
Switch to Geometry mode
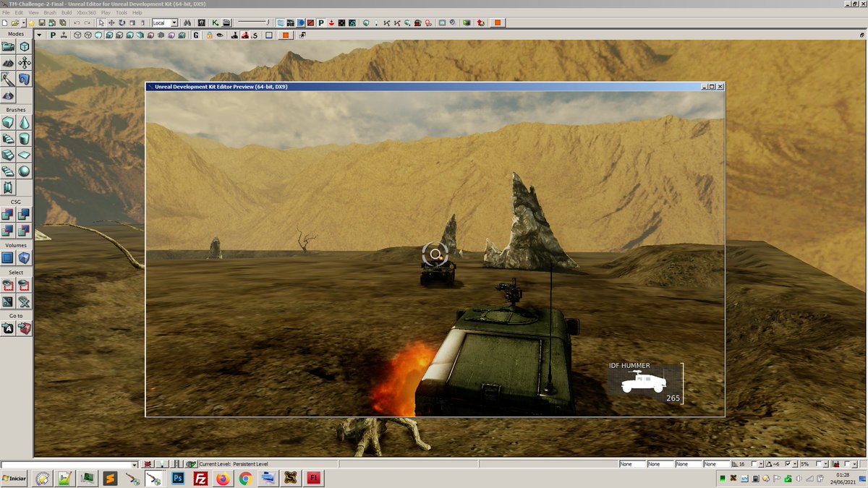click(24, 46)
